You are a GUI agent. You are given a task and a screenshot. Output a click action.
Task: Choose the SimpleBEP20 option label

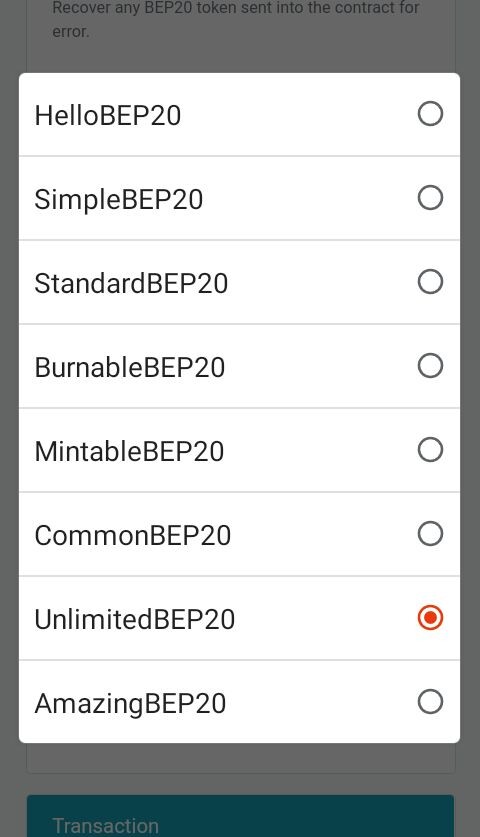[x=119, y=200]
